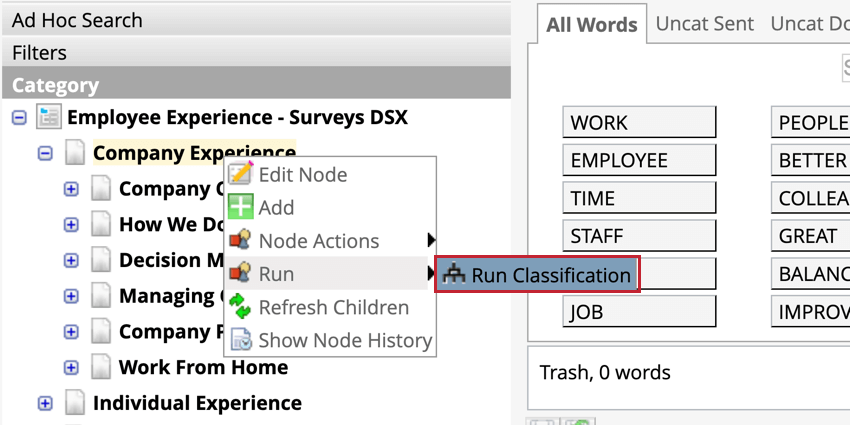Click the Node Actions menu icon
Viewport: 850px width, 425px height.
240,241
